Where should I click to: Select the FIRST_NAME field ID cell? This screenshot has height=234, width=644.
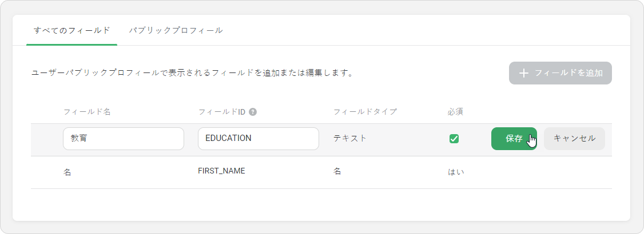(221, 171)
